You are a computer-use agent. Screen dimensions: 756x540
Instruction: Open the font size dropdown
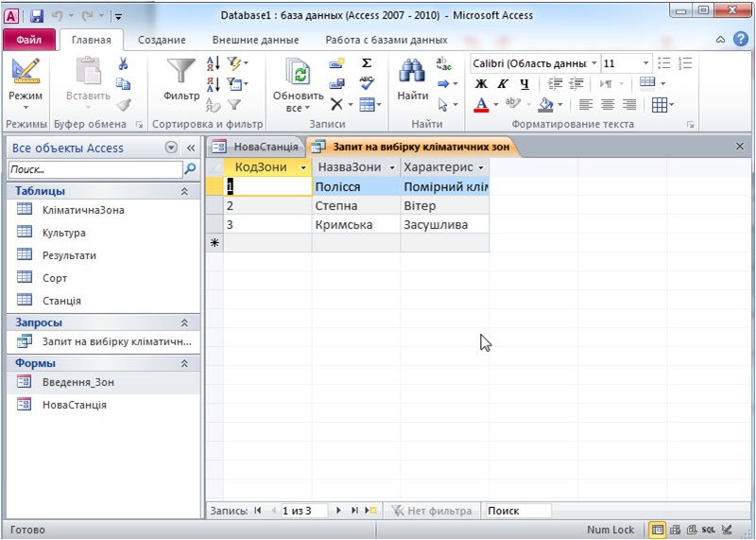645,63
